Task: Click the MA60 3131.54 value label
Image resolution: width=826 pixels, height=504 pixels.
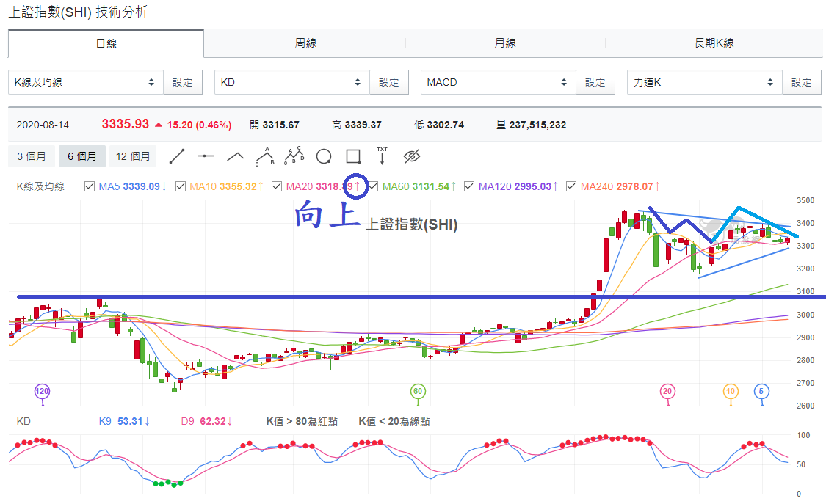Action: click(x=419, y=186)
